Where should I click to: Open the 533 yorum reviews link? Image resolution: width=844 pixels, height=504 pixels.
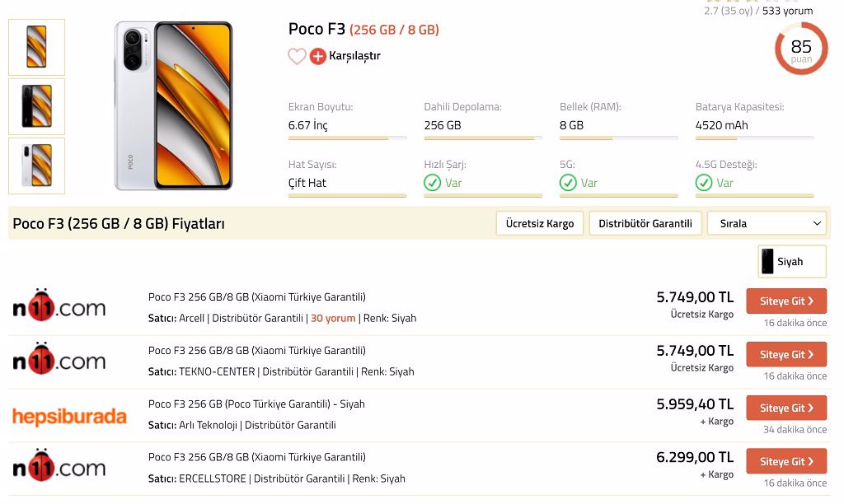click(x=787, y=11)
